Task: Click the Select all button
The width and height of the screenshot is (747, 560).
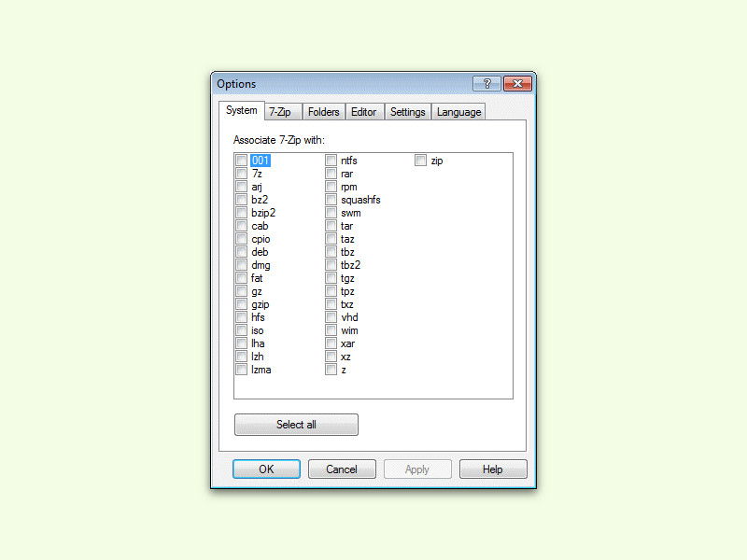Action: pyautogui.click(x=296, y=425)
